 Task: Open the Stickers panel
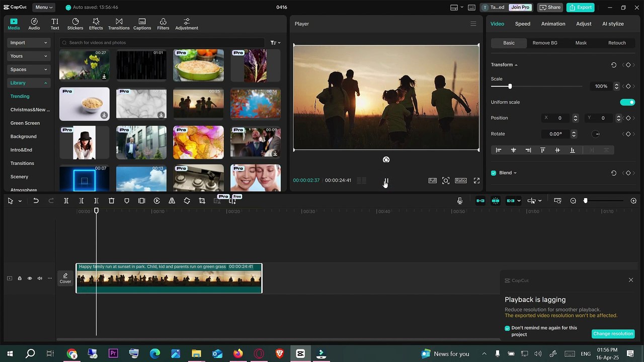tap(75, 24)
